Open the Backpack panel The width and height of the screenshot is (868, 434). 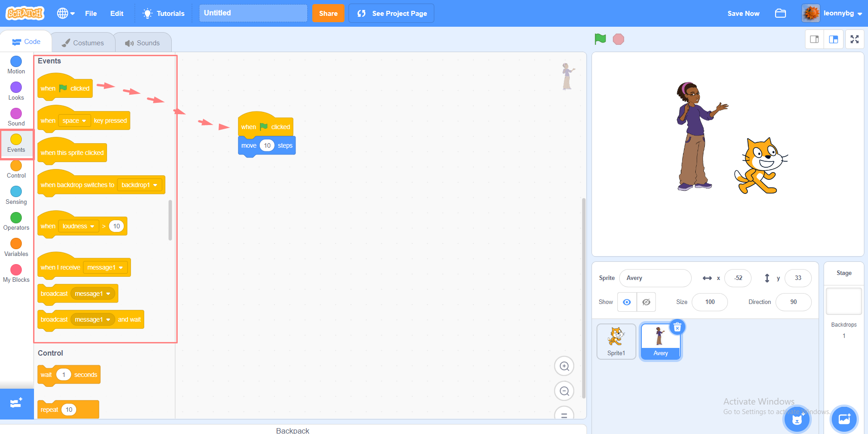(293, 430)
